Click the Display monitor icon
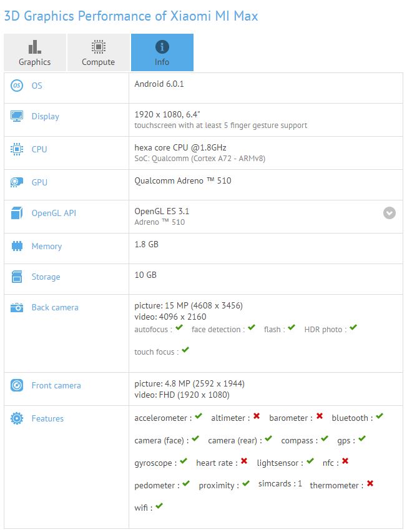Image resolution: width=407 pixels, height=532 pixels. pyautogui.click(x=17, y=116)
